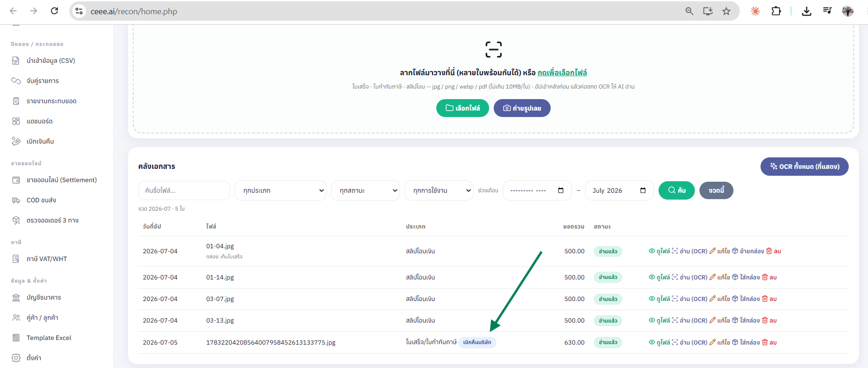
Task: Open calendar picker of July 2026 field
Action: click(x=643, y=190)
